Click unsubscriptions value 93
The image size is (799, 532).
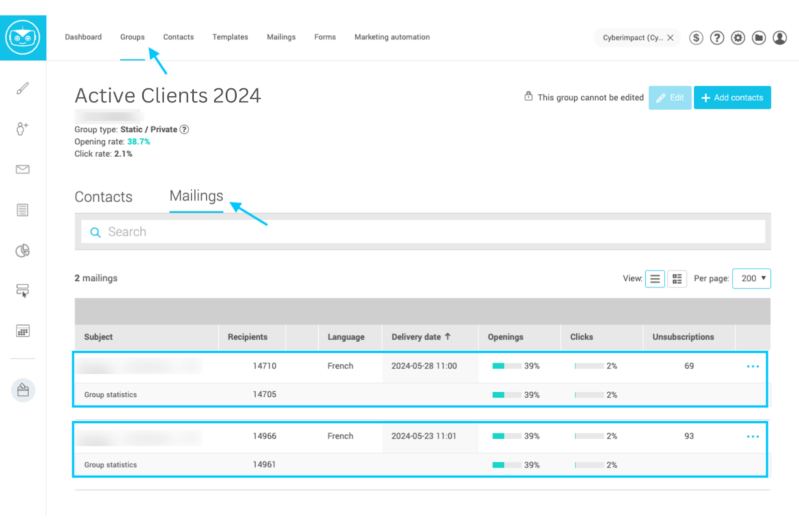(689, 437)
